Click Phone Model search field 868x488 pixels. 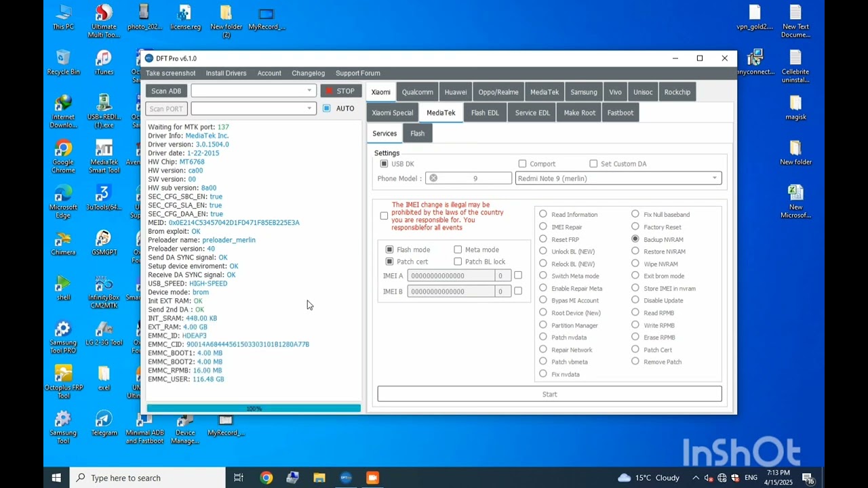click(x=468, y=178)
